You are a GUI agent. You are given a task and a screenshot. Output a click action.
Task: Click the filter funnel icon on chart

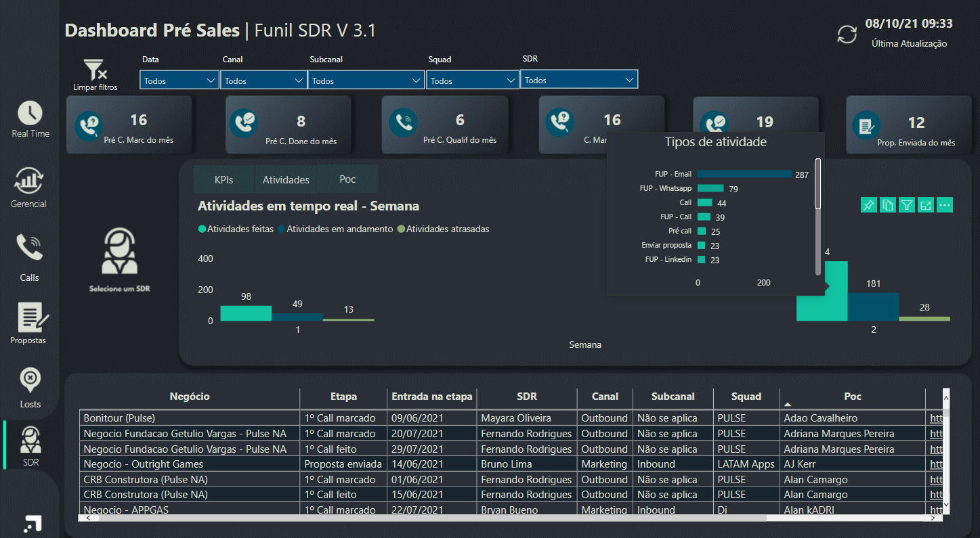click(907, 205)
